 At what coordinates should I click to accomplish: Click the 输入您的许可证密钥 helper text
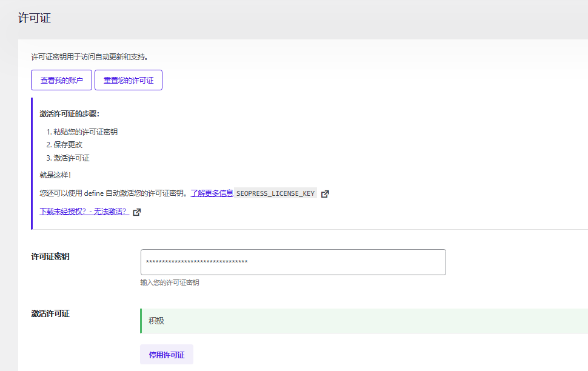pos(169,282)
